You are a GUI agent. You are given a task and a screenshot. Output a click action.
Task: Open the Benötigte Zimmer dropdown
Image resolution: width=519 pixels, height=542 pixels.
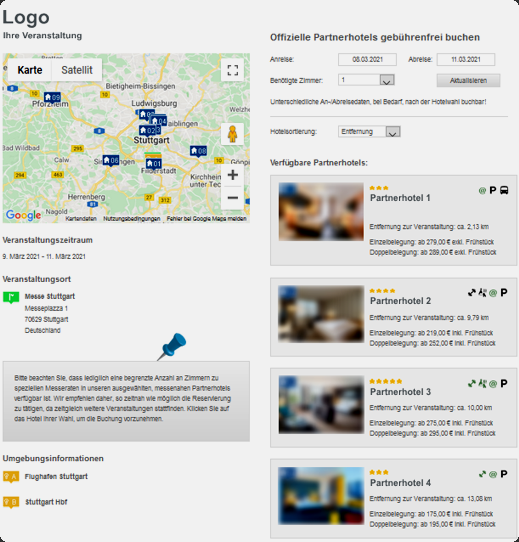[x=366, y=80]
